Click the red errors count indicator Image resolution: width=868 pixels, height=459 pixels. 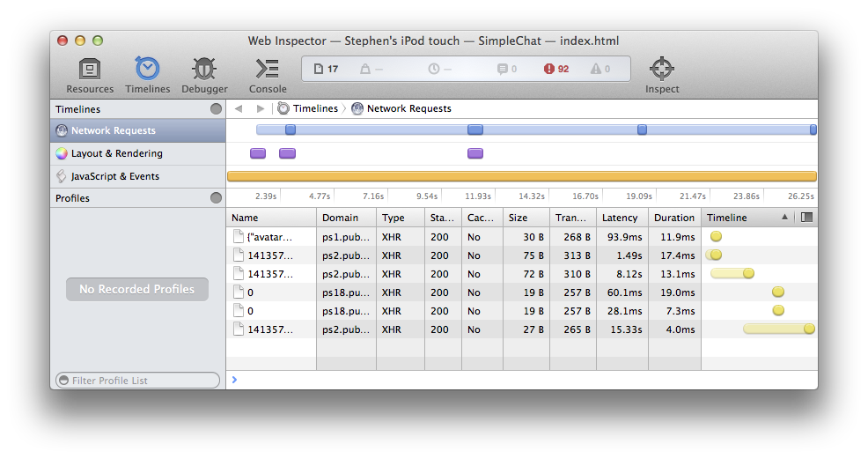tap(556, 69)
